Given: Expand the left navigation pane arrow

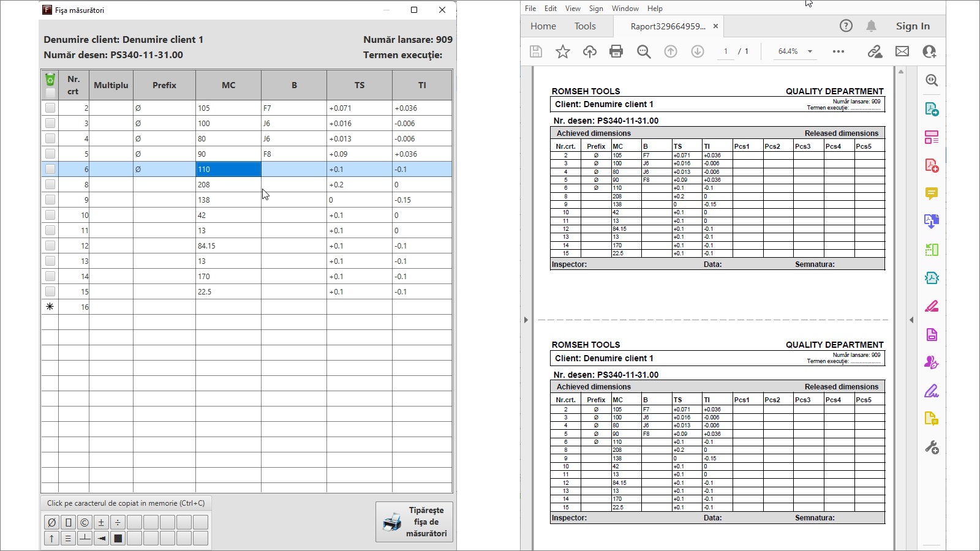Looking at the screenshot, I should click(526, 320).
